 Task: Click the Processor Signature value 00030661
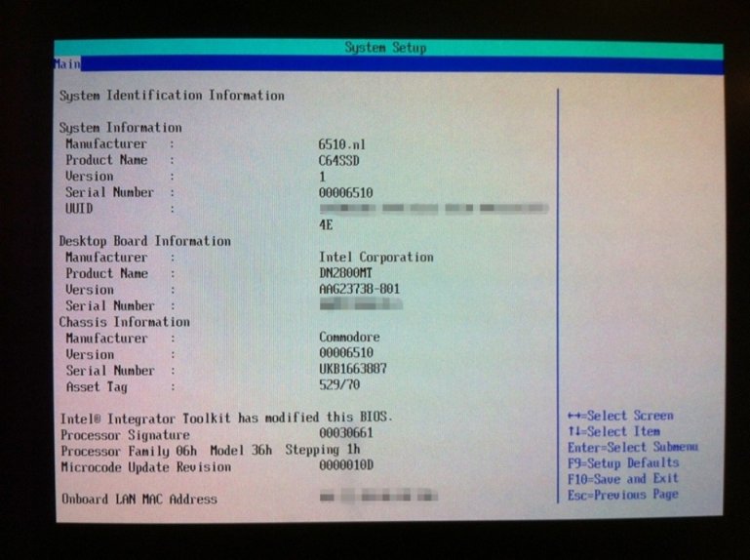[x=345, y=433]
